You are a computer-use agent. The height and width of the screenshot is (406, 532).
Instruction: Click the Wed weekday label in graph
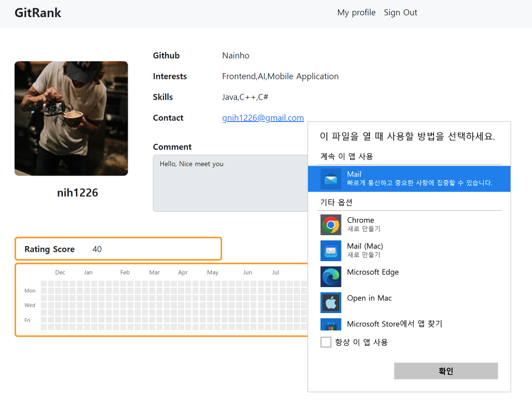pos(30,305)
